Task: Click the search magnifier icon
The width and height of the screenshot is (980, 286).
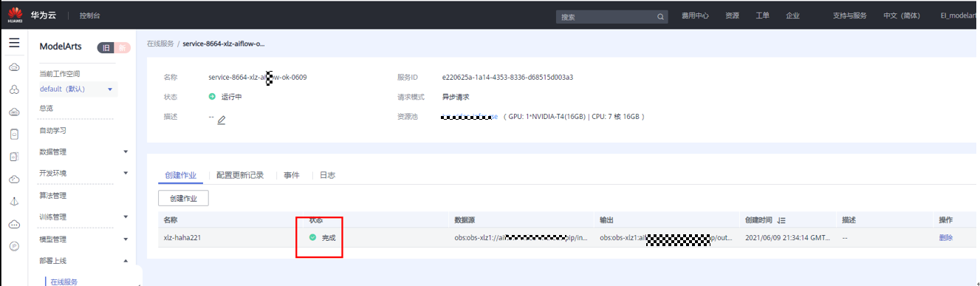Action: pyautogui.click(x=661, y=16)
